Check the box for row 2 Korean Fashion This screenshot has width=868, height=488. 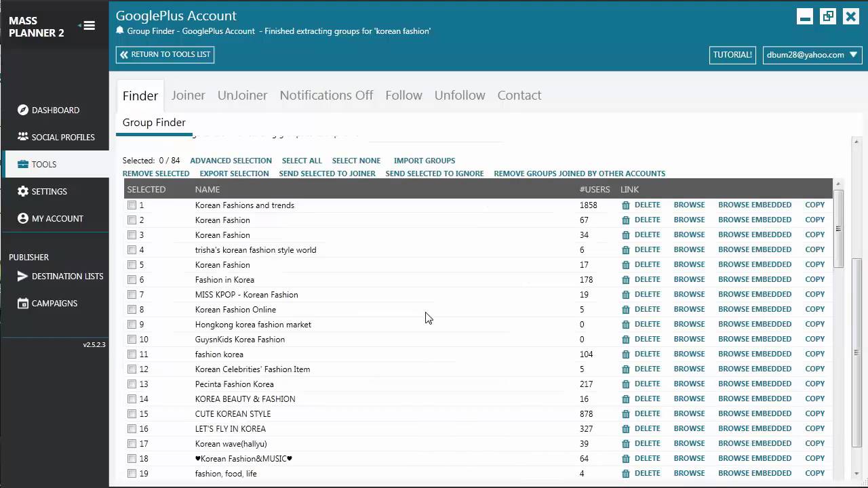(x=132, y=220)
